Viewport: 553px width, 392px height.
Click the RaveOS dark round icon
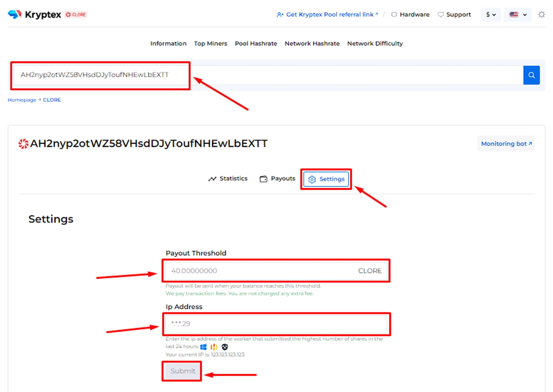(x=225, y=347)
